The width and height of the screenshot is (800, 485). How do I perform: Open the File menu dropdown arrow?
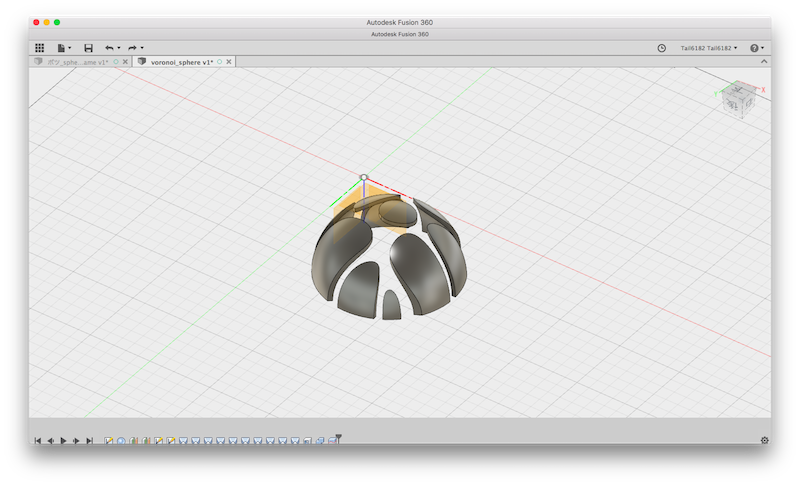tap(69, 48)
